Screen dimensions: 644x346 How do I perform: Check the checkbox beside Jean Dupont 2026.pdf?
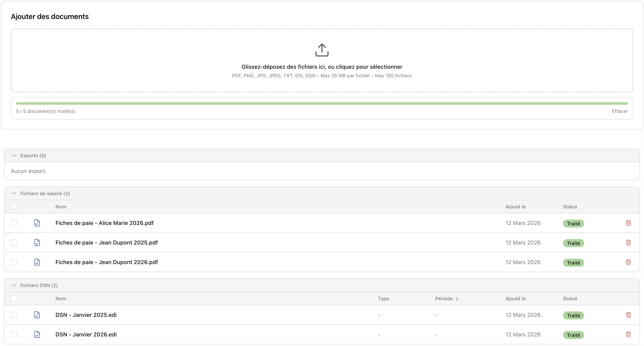pyautogui.click(x=14, y=262)
